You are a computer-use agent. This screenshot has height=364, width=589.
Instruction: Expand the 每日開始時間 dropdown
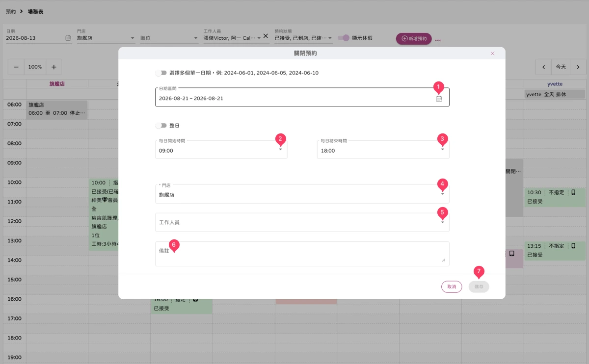[281, 150]
